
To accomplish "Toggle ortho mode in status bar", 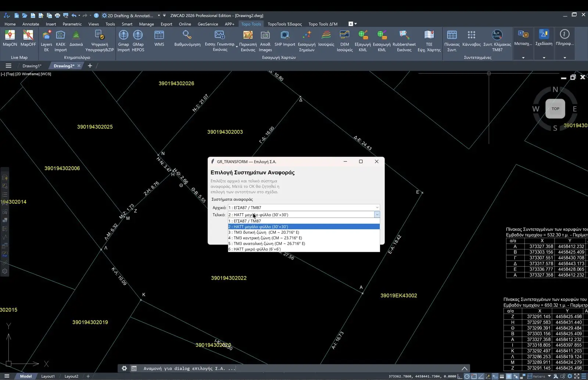I will [459, 376].
